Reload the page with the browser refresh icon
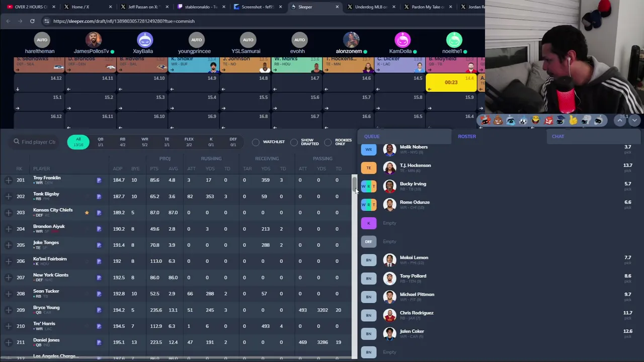This screenshot has width=644, height=362. coord(32,21)
